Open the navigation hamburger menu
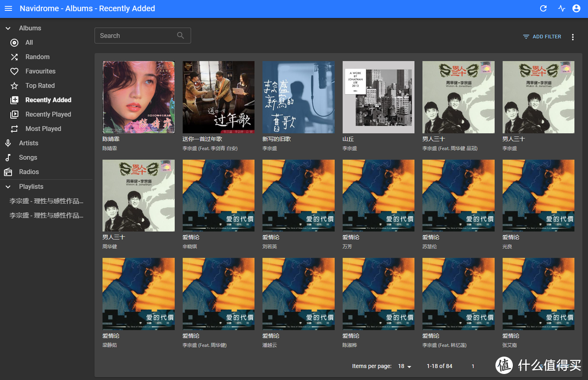The image size is (588, 380). [x=8, y=8]
